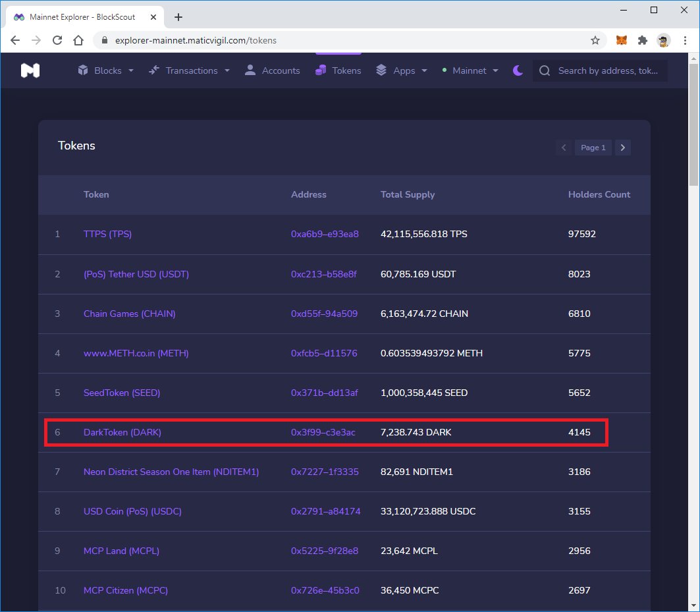Go to next tokens page
This screenshot has width=700, height=612.
point(623,148)
